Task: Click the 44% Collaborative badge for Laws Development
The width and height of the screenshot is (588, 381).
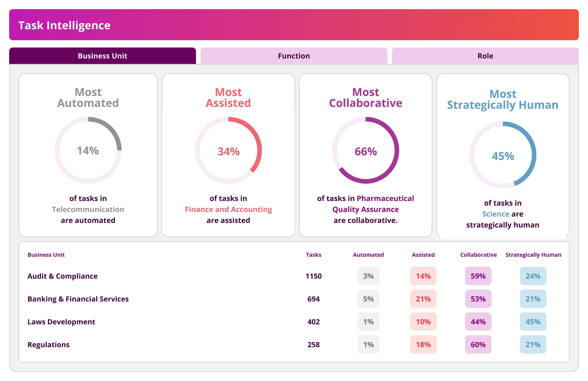Action: (x=478, y=322)
